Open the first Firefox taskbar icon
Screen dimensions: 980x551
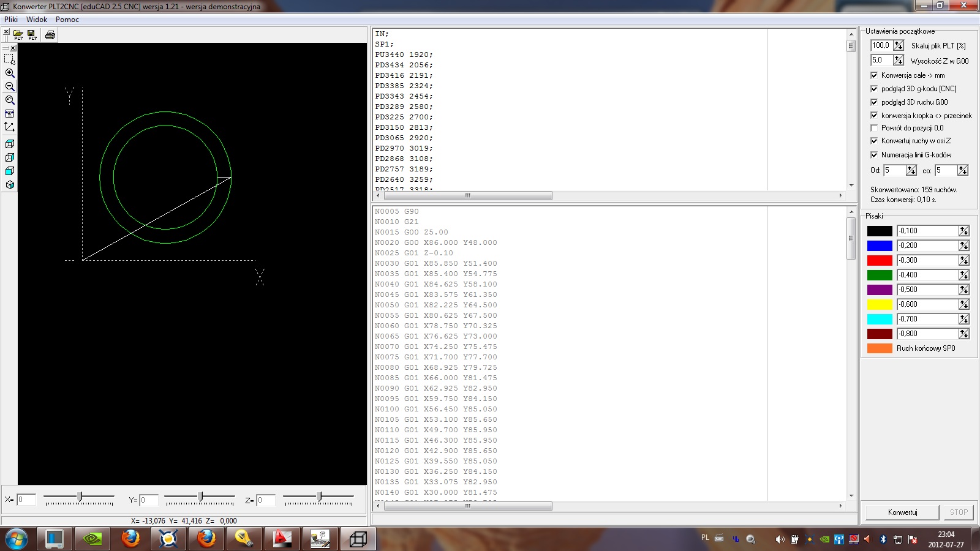point(130,539)
